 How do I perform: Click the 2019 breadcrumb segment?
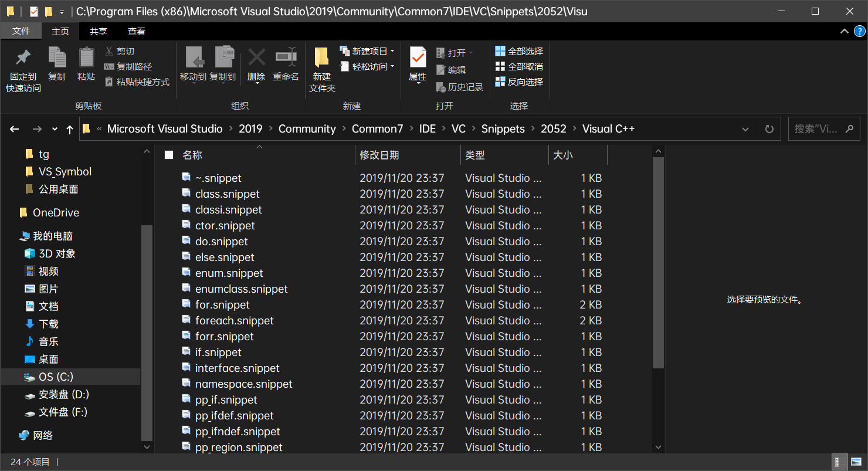(x=250, y=129)
